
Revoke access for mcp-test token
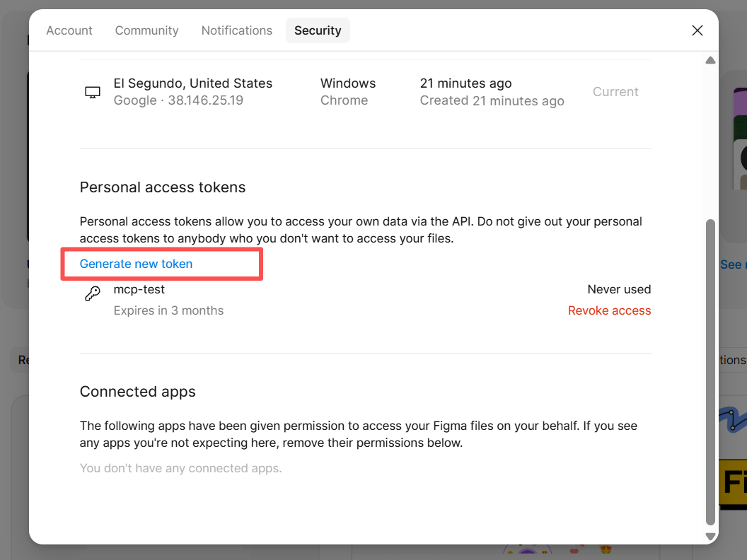609,310
